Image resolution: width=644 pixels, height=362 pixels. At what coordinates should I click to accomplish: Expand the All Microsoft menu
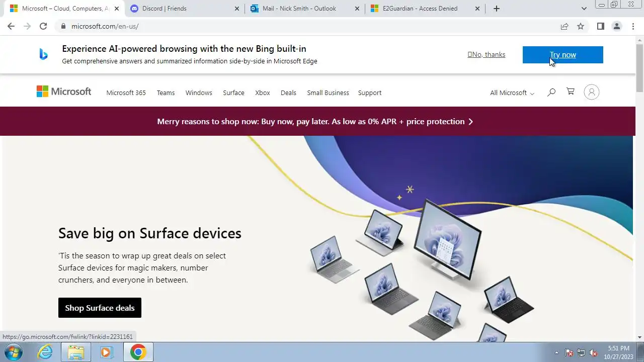coord(512,93)
